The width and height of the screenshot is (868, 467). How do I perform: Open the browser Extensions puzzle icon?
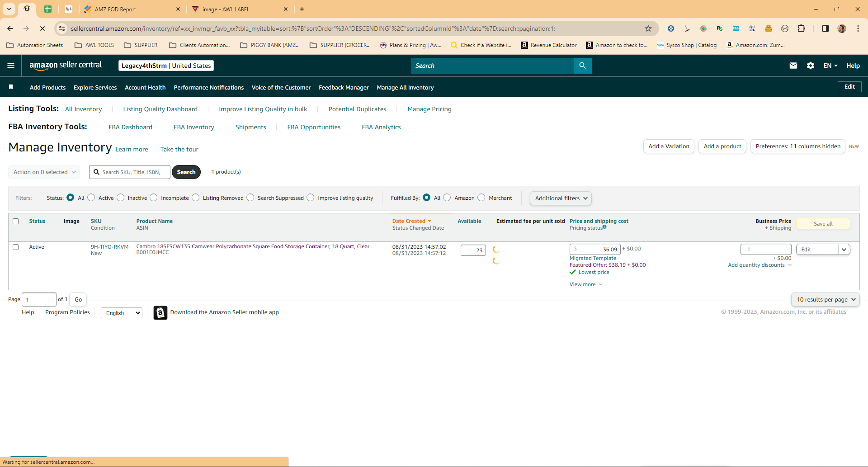(801, 28)
